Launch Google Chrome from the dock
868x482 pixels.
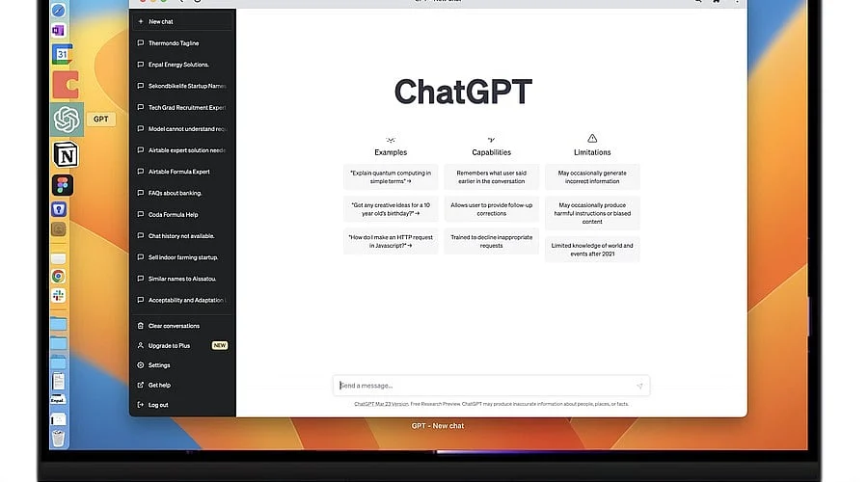pos(59,276)
